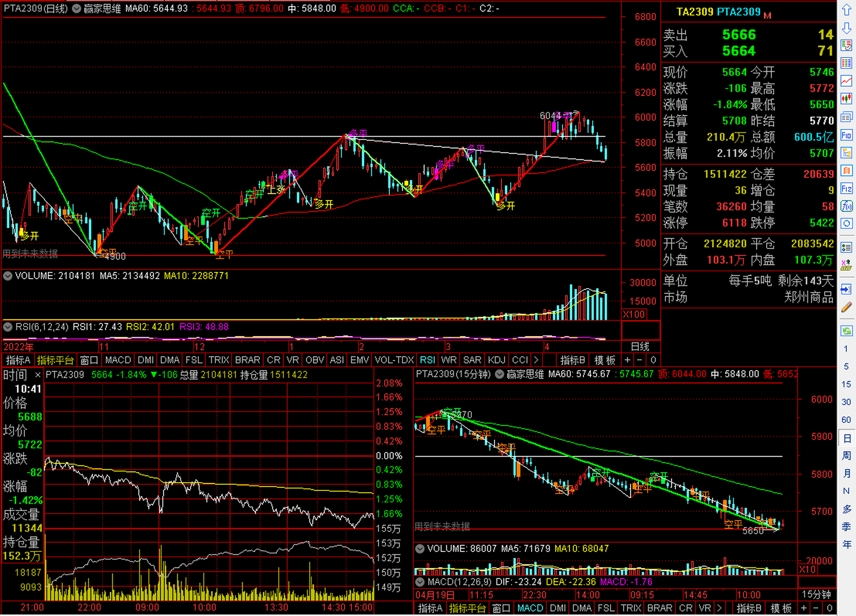Click the TA2309 PTA2309 contract title
Viewport: 856px width, 616px height.
[718, 12]
